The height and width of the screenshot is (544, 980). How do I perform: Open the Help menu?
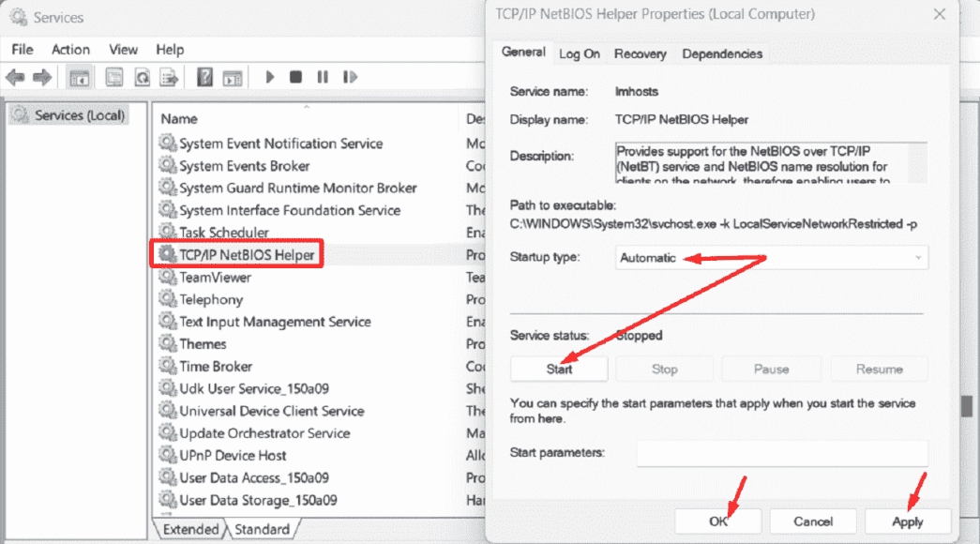pos(170,50)
